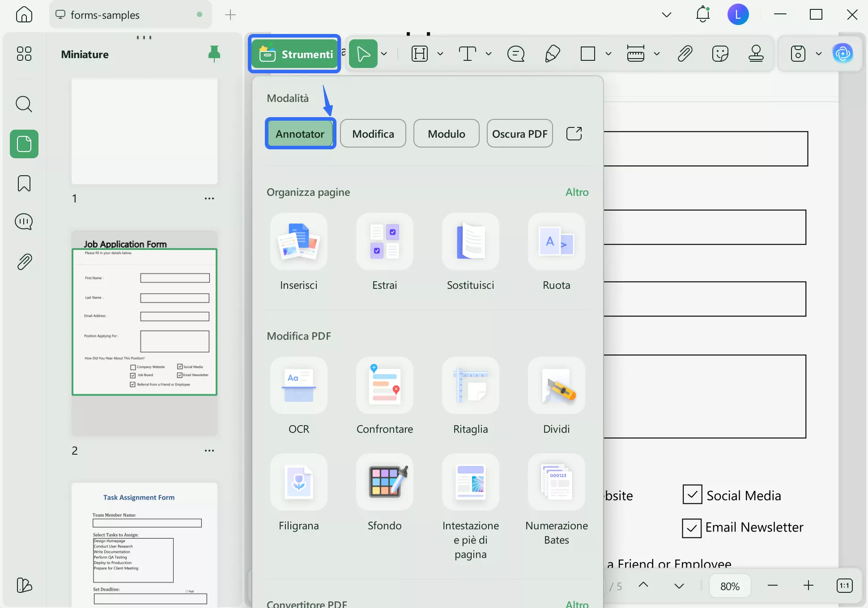This screenshot has height=608, width=868.
Task: Click the Dividi split tool
Action: pyautogui.click(x=556, y=386)
